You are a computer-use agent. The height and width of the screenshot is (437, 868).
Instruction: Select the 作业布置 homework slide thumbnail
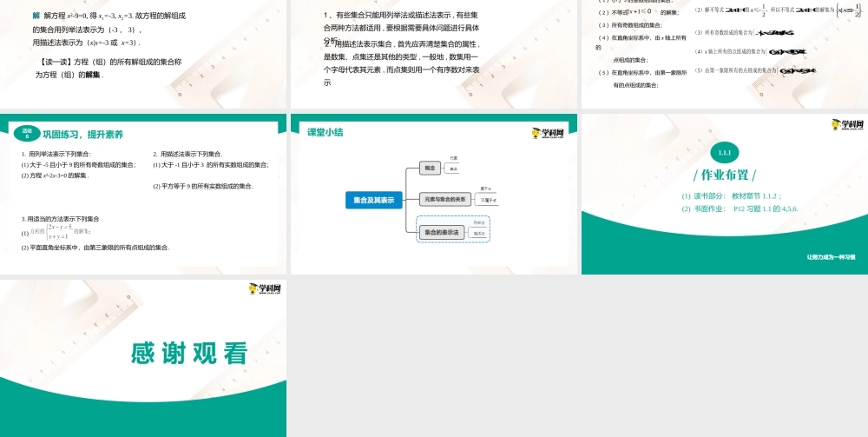coord(725,194)
